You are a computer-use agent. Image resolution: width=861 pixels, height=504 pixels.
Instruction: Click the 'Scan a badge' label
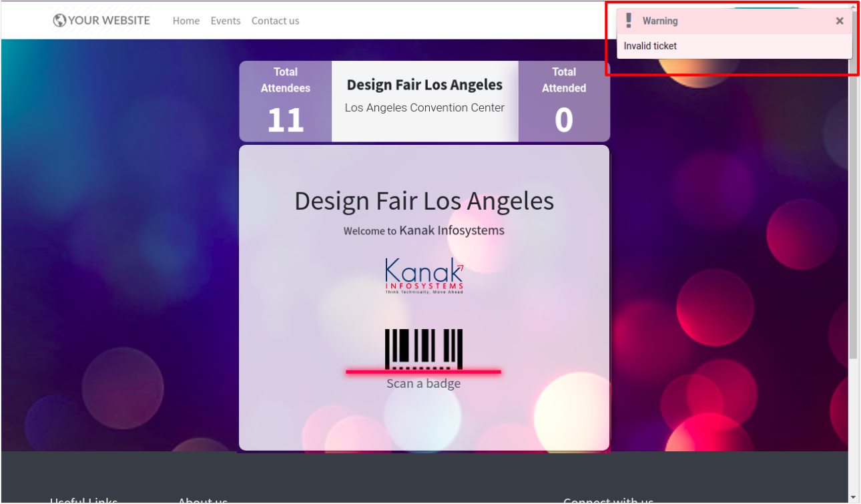click(x=424, y=383)
